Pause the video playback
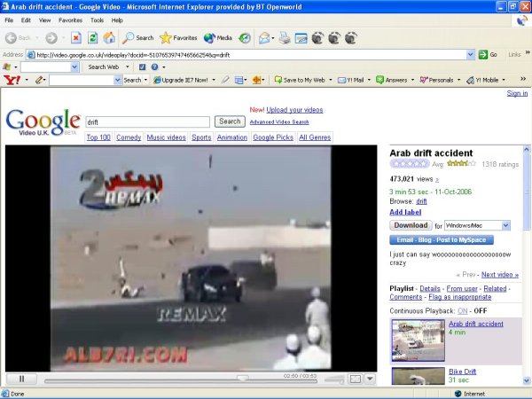 22,379
